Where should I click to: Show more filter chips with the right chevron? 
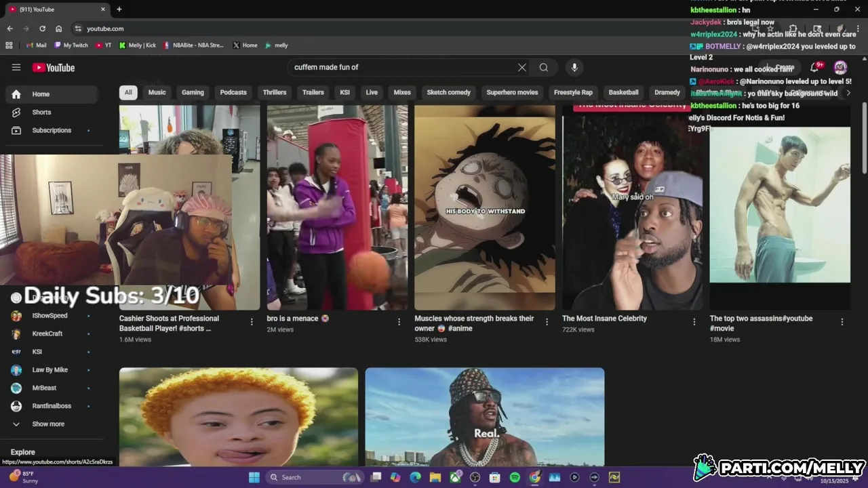pos(848,93)
